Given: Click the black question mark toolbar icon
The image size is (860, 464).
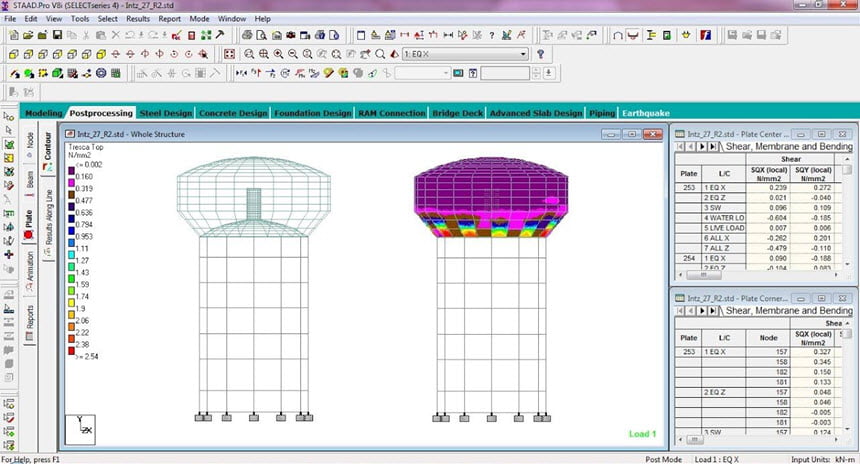Looking at the screenshot, I should [x=491, y=35].
